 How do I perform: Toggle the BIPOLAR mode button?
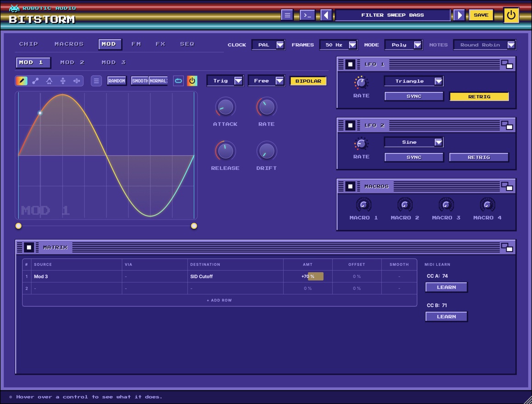(x=308, y=81)
